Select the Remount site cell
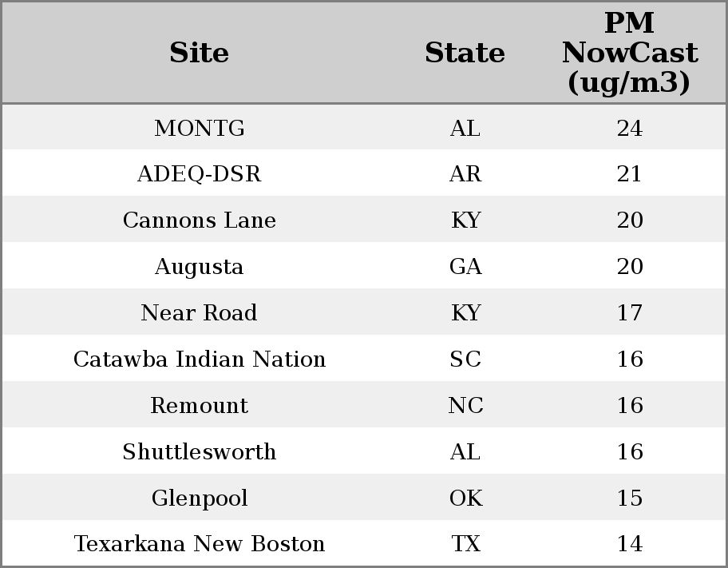728x568 pixels. [200, 406]
